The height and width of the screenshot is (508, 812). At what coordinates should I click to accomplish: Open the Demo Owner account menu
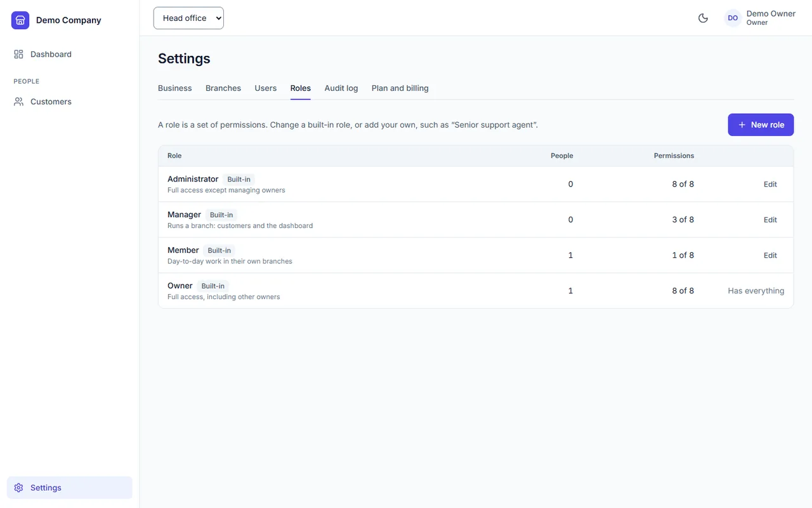[x=759, y=18]
